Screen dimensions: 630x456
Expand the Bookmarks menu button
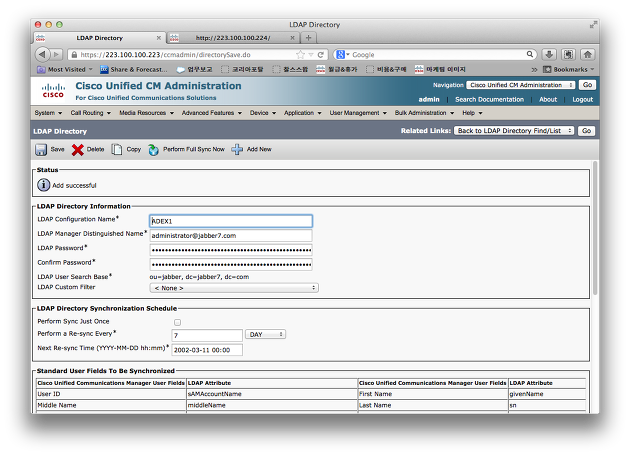coord(568,70)
